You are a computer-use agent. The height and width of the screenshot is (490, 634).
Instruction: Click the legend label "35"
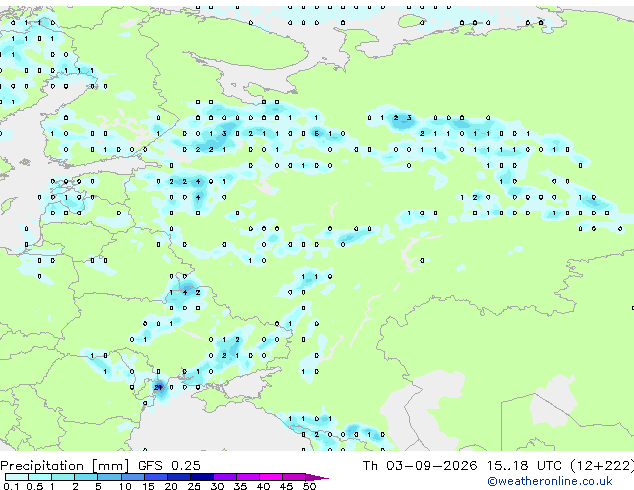pyautogui.click(x=240, y=486)
